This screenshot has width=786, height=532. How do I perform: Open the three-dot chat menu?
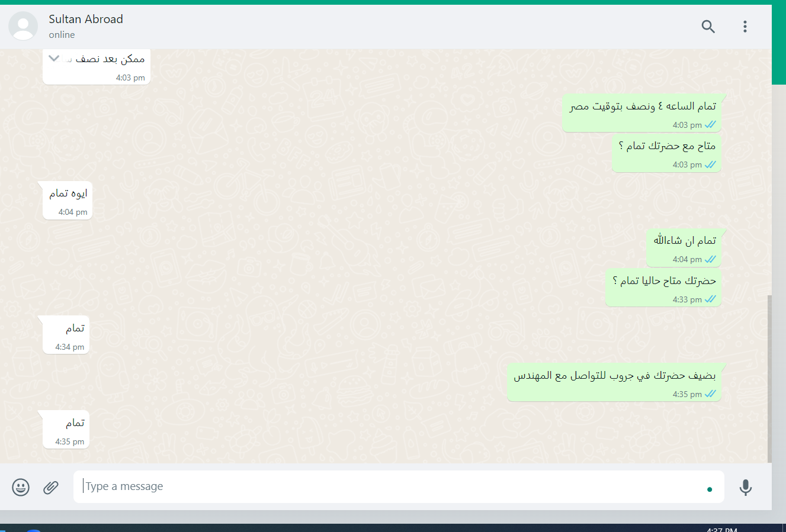click(745, 26)
